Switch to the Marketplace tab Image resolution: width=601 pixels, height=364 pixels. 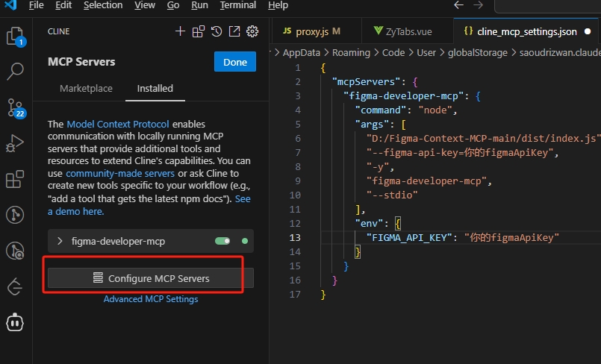coord(87,89)
